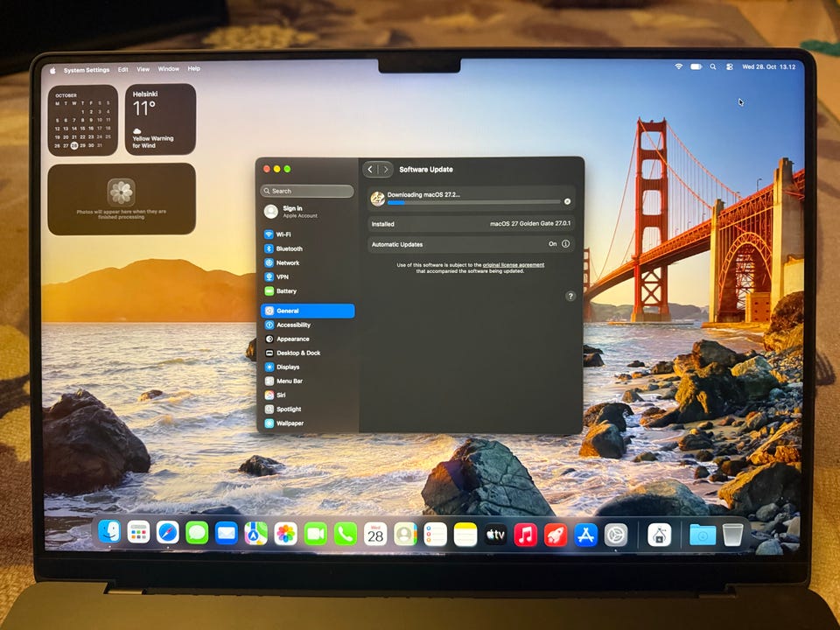Click the macOS download progress bar
The width and height of the screenshot is (840, 630).
[473, 202]
